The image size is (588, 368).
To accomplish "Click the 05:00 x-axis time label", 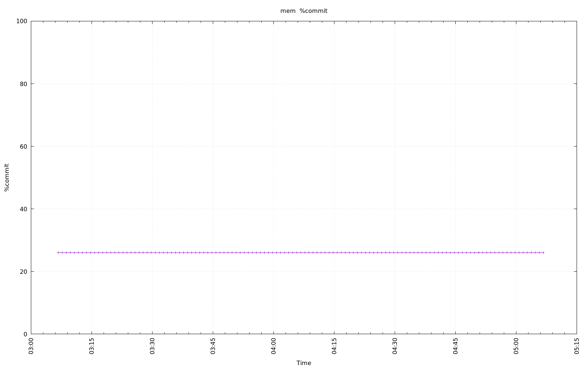I will 516,346.
